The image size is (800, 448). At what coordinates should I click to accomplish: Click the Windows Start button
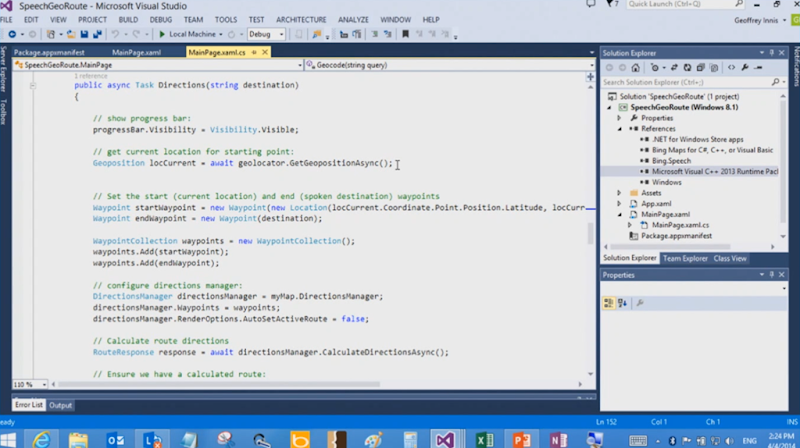[8, 439]
